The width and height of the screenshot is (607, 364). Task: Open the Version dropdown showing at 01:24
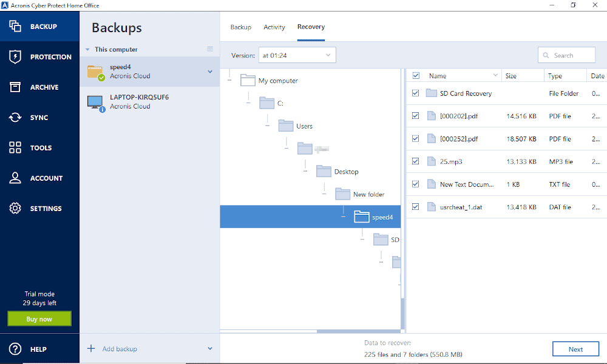coord(297,55)
